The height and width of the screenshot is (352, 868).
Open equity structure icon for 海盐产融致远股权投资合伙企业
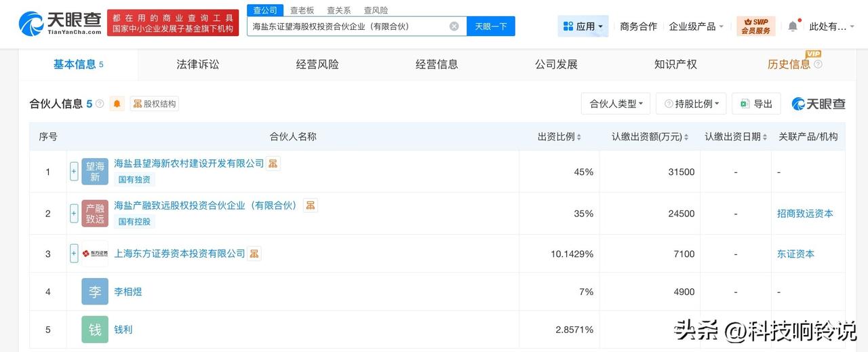(310, 205)
